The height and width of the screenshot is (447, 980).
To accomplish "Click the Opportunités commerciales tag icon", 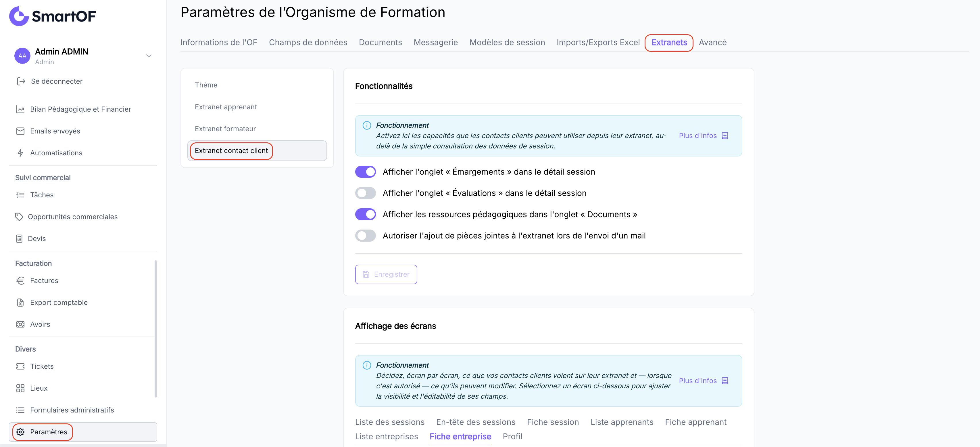I will coord(19,217).
